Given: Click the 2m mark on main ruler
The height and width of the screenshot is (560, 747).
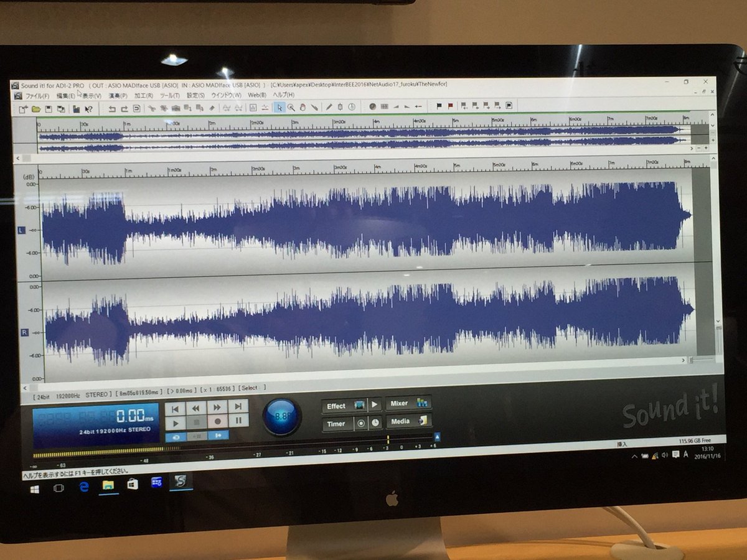Looking at the screenshot, I should tap(214, 169).
